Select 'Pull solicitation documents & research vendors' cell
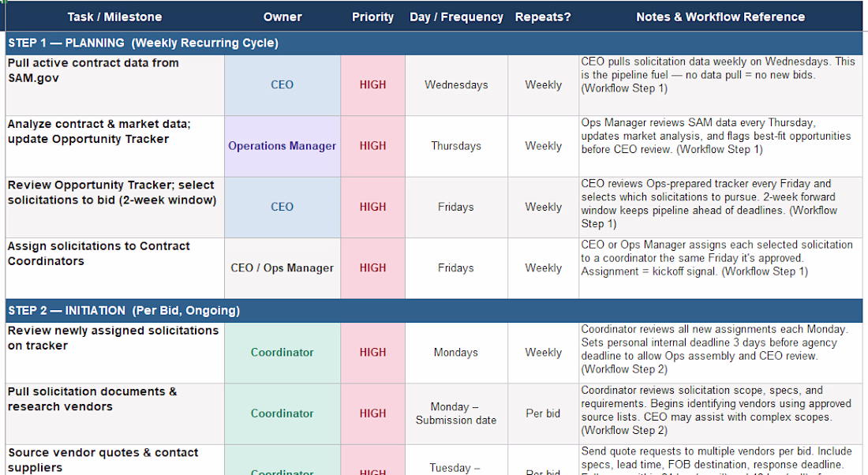Image resolution: width=868 pixels, height=475 pixels. 114,413
